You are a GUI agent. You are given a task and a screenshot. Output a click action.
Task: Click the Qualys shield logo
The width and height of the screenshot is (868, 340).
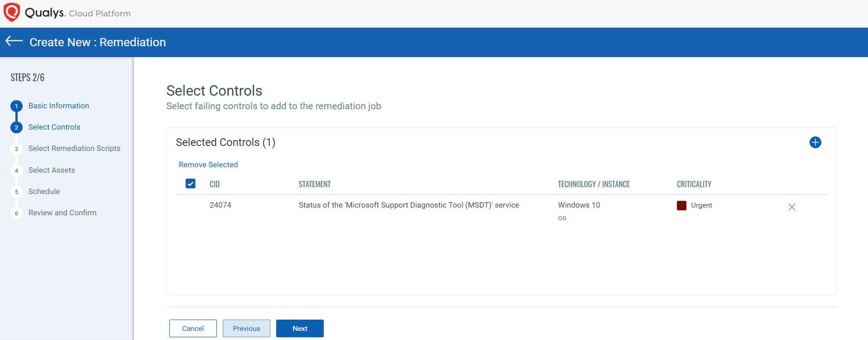coord(12,12)
